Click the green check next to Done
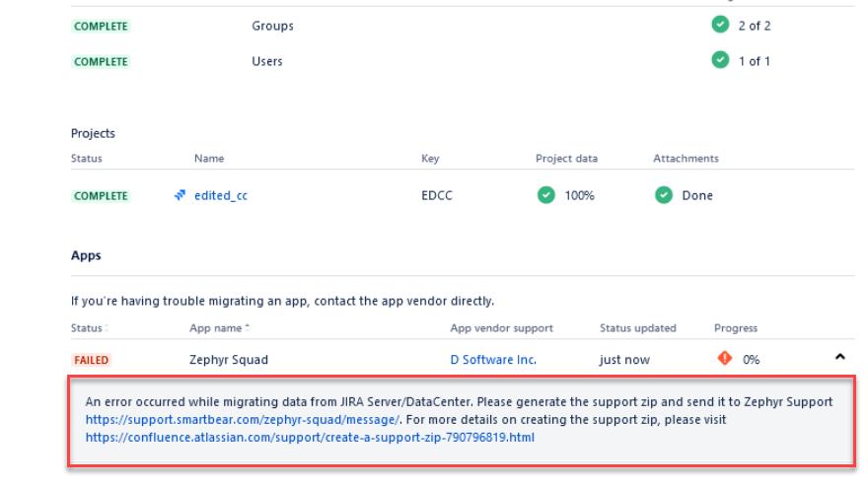 click(x=664, y=195)
